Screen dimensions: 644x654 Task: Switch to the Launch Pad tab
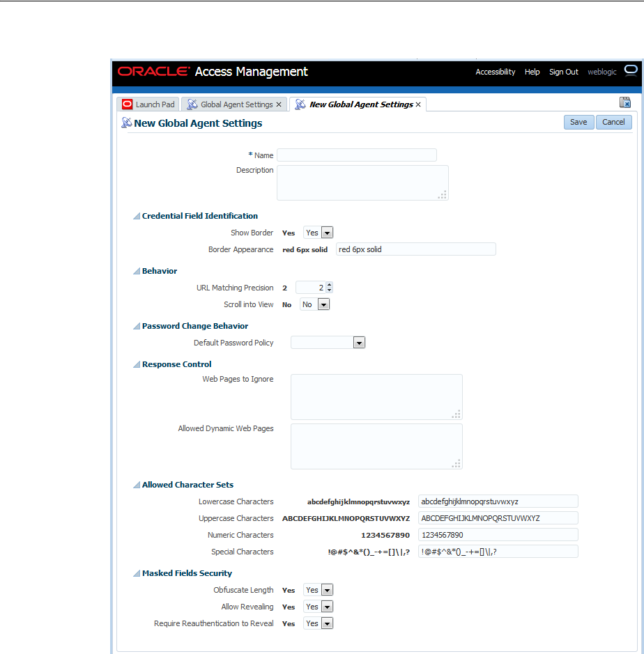(x=148, y=104)
